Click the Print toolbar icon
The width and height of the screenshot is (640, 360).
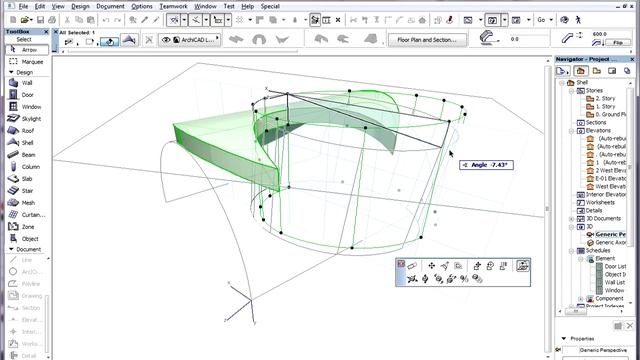point(52,20)
